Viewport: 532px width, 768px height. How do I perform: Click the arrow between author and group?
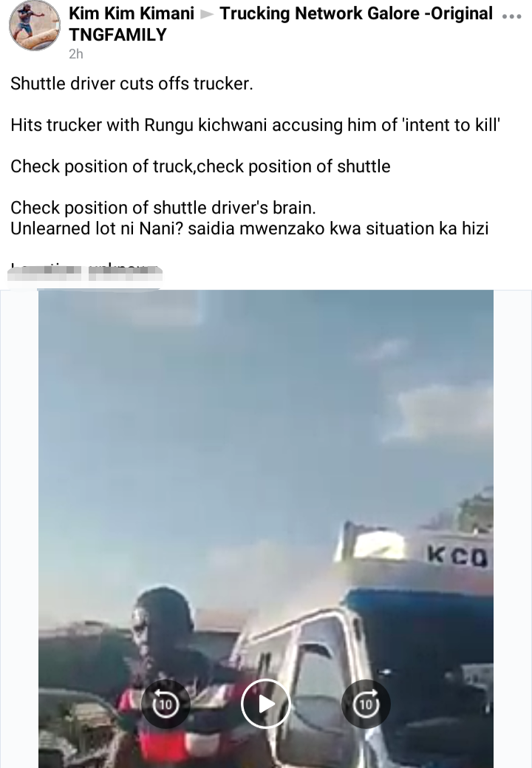(x=207, y=14)
